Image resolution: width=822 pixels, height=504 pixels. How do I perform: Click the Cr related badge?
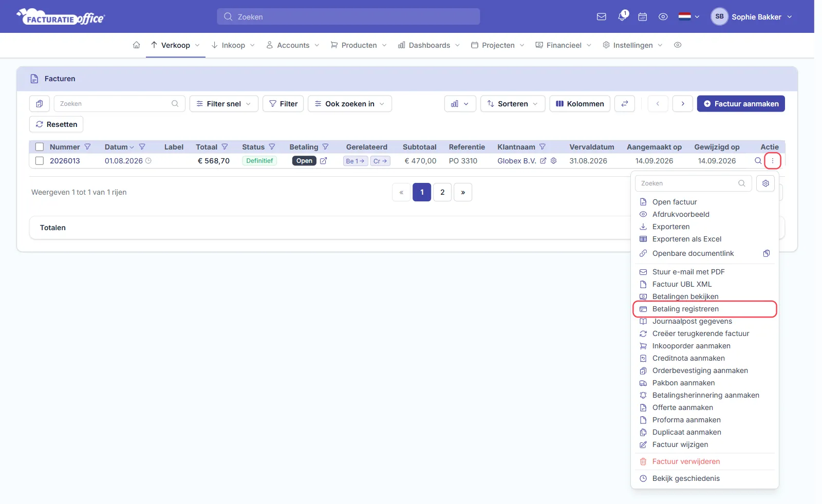380,161
